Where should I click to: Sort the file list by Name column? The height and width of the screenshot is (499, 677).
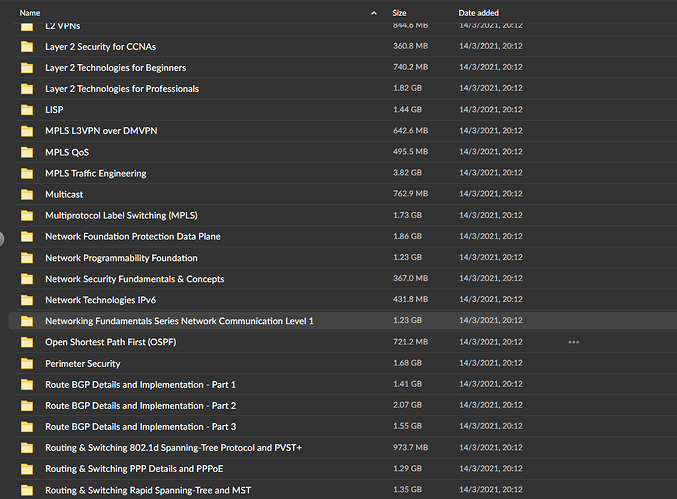click(30, 13)
